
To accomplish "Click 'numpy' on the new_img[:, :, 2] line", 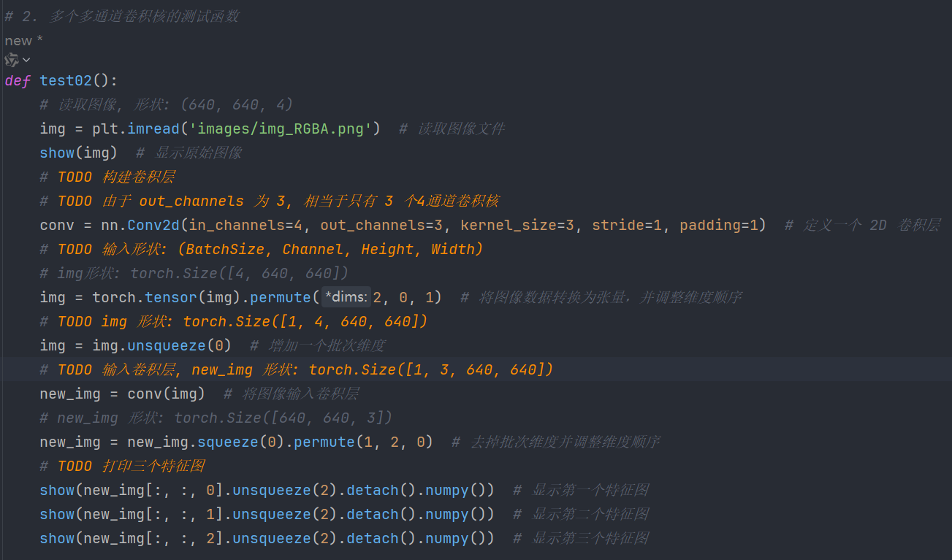I will 447,538.
